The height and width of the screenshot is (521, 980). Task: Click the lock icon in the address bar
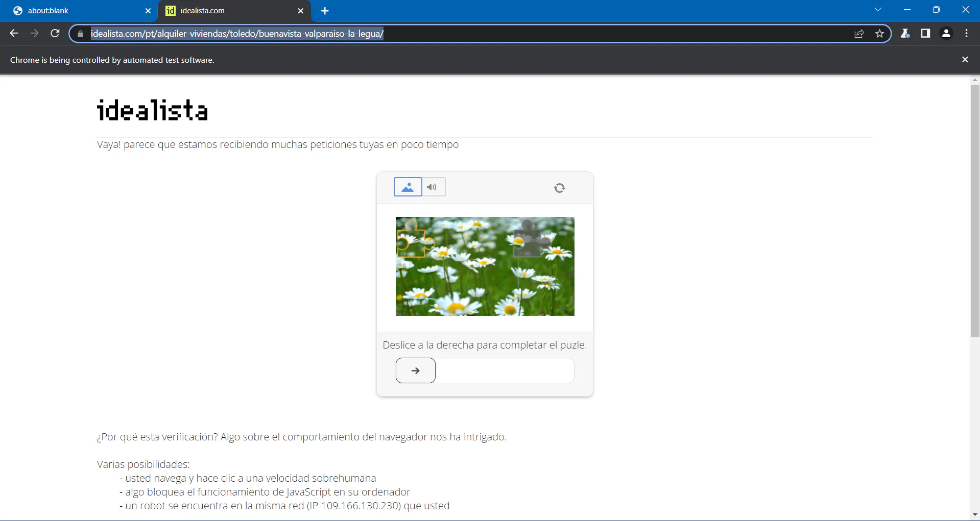click(80, 34)
